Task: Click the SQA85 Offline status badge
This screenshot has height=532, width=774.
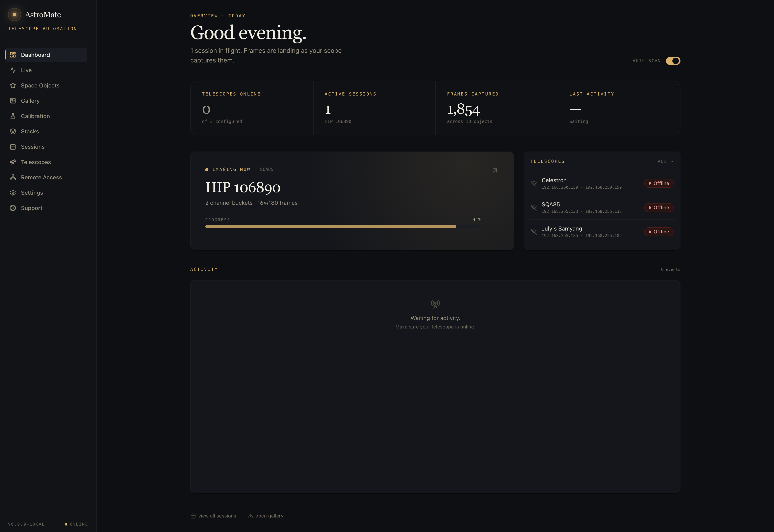Action: pyautogui.click(x=659, y=208)
